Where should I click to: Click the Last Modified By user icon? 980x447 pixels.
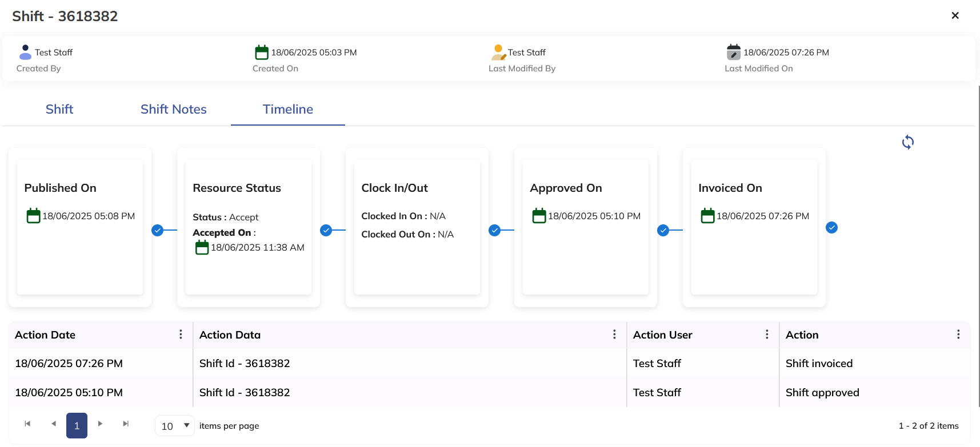click(x=498, y=52)
